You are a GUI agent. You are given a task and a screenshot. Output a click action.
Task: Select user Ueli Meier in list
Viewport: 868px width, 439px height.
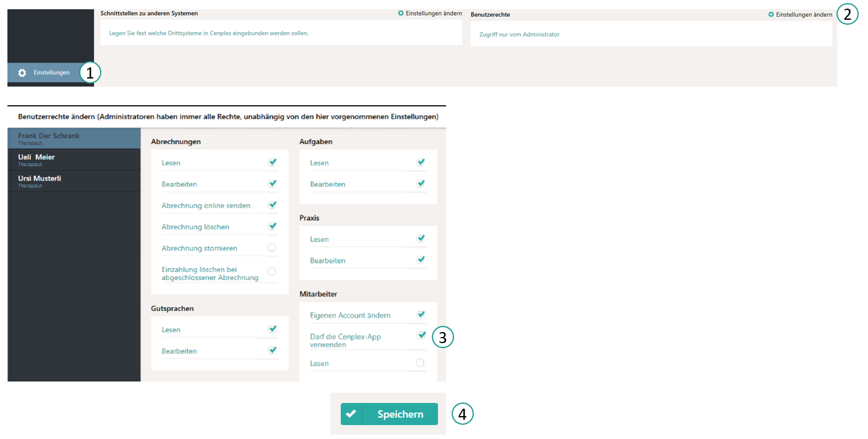point(36,160)
